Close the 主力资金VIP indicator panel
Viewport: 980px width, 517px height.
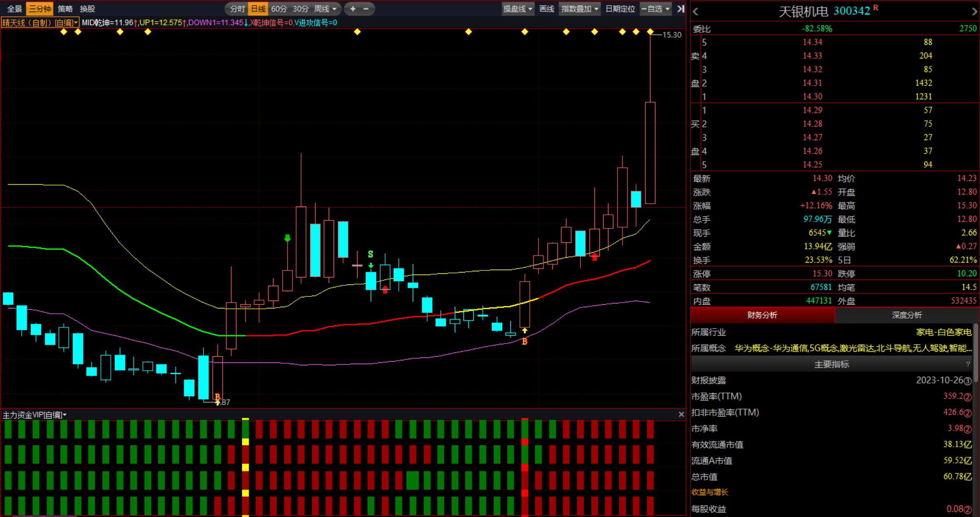(681, 414)
